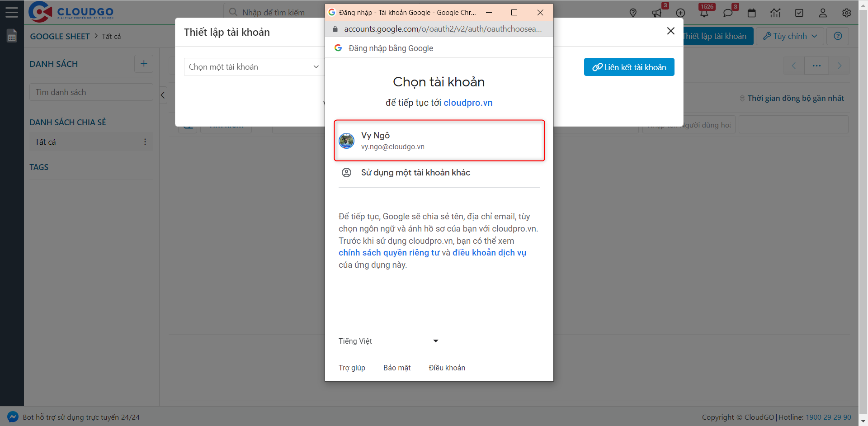Open the chat messages icon
The width and height of the screenshot is (868, 426).
[x=728, y=13]
